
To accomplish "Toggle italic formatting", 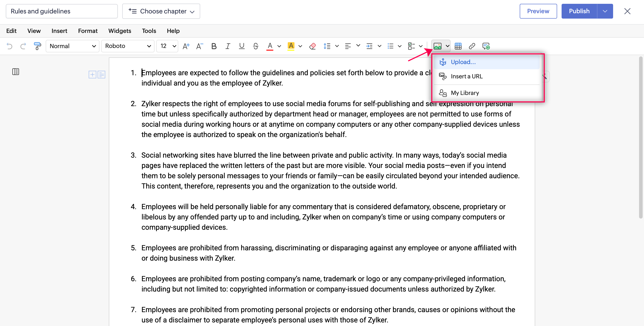I will (228, 46).
